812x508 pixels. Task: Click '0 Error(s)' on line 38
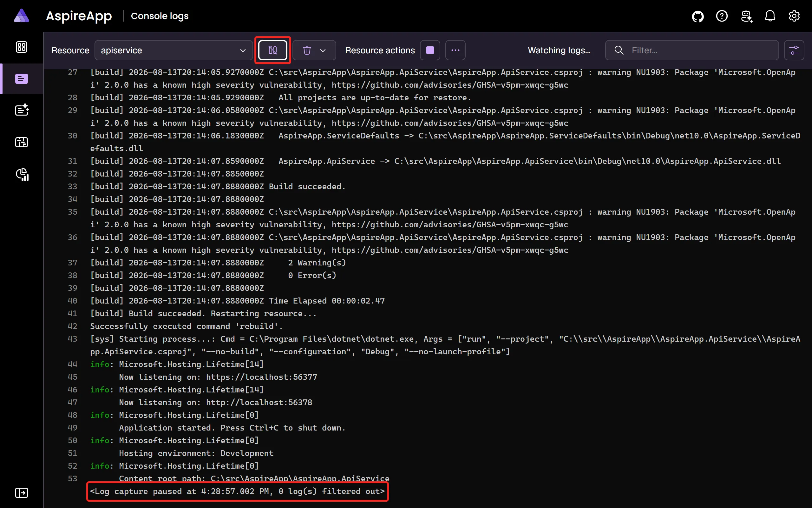pyautogui.click(x=312, y=276)
